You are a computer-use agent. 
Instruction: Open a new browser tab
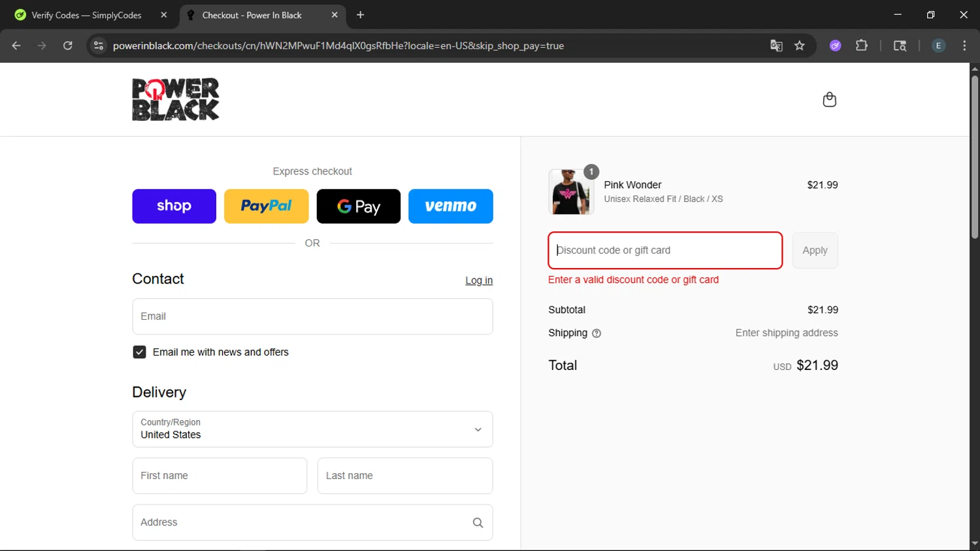pos(360,15)
